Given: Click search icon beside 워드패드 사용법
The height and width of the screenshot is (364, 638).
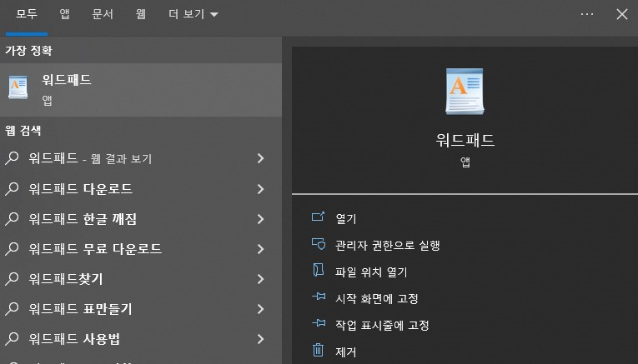Looking at the screenshot, I should [12, 338].
